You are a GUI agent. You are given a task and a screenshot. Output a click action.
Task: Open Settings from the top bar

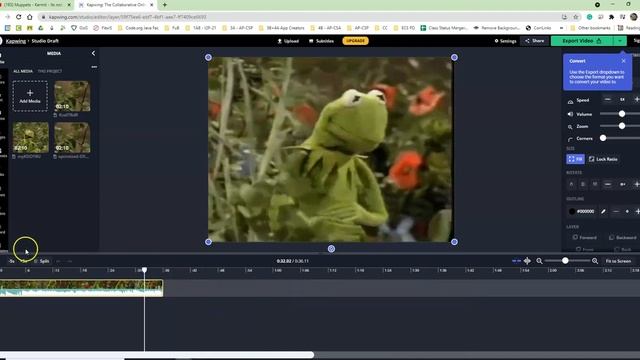point(505,41)
